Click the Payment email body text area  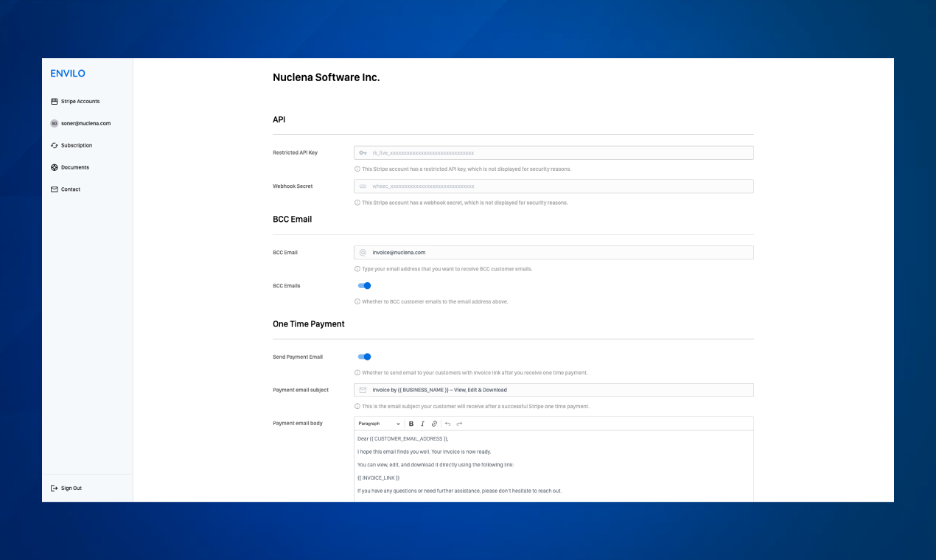point(553,466)
